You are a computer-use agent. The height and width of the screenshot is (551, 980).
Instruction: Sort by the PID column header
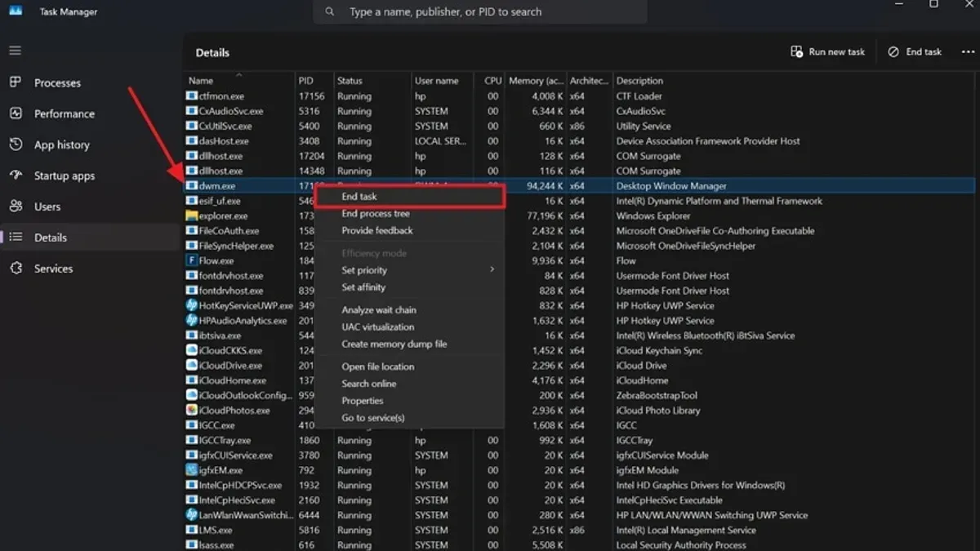[314, 81]
